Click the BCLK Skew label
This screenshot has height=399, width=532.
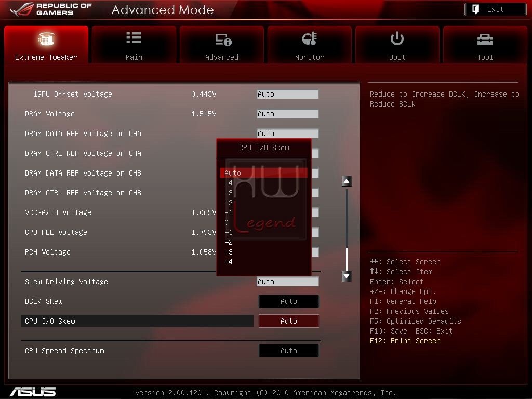44,301
